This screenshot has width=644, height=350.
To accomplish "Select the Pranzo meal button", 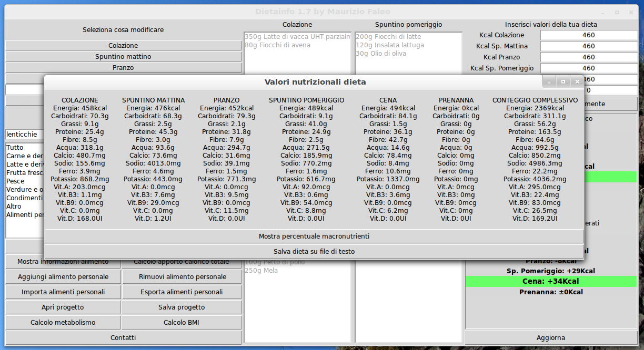I will click(123, 68).
